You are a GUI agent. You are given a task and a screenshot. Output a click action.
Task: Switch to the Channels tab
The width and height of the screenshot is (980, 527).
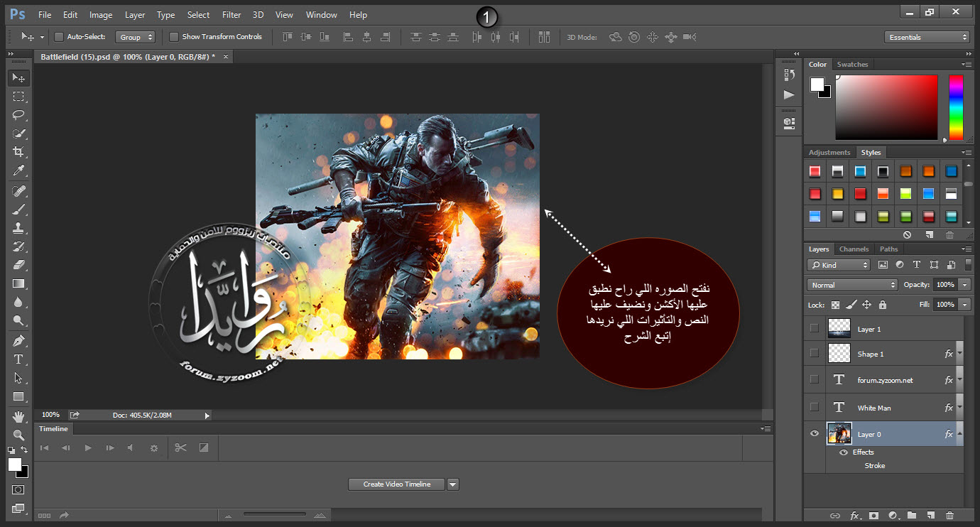point(854,249)
